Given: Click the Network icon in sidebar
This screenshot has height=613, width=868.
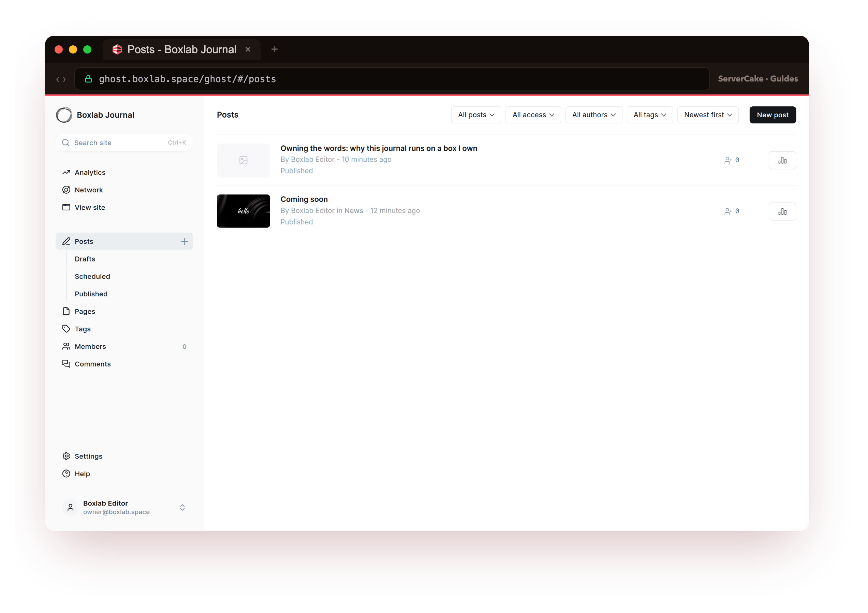Looking at the screenshot, I should coord(66,190).
